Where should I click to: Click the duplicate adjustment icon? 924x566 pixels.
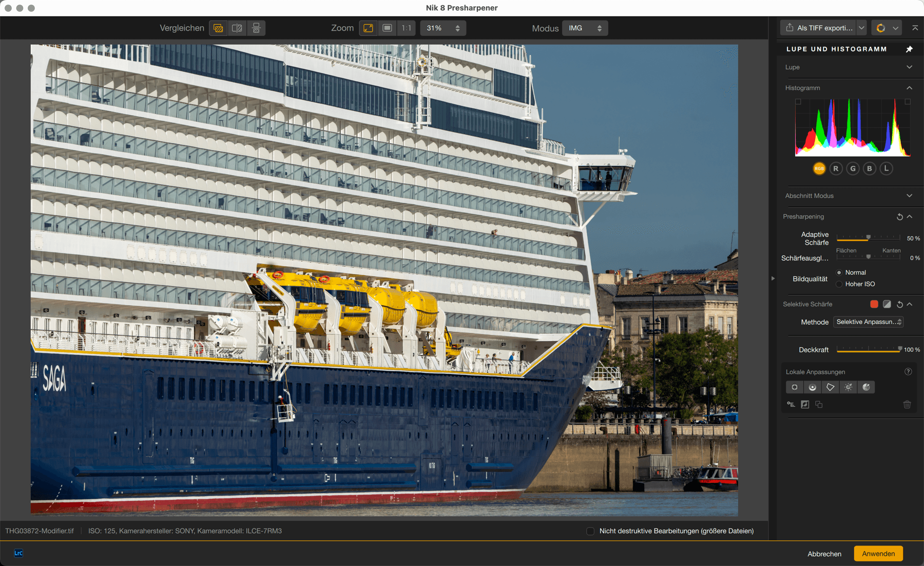(x=819, y=405)
